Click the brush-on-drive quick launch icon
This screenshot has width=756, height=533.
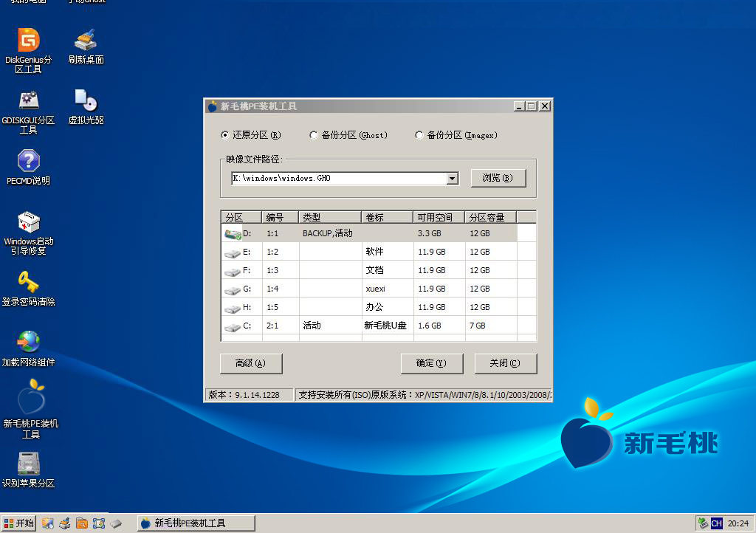[65, 523]
